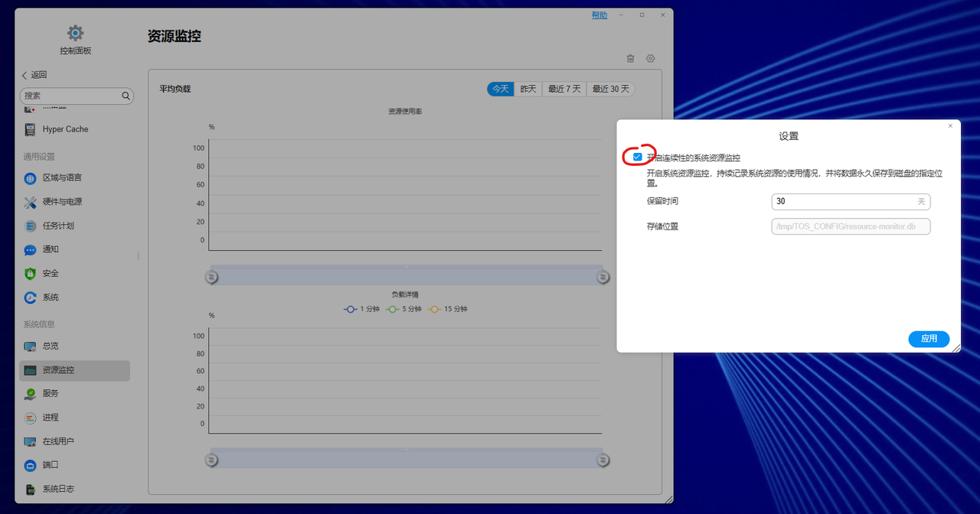The image size is (980, 514).
Task: Click the 平均负载 chart heading
Action: click(175, 89)
